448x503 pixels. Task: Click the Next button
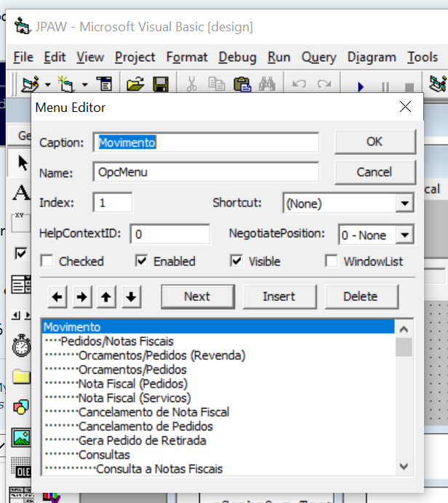(x=198, y=297)
